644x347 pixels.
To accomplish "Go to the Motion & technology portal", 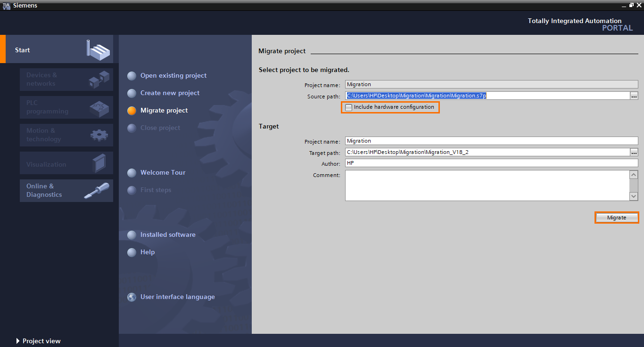I will 66,135.
